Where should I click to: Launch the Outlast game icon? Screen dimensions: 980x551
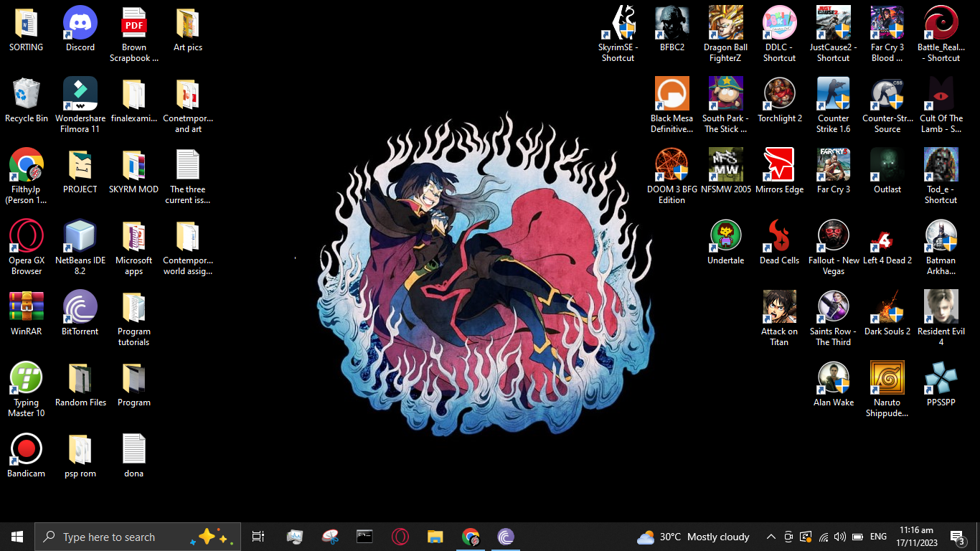(887, 171)
